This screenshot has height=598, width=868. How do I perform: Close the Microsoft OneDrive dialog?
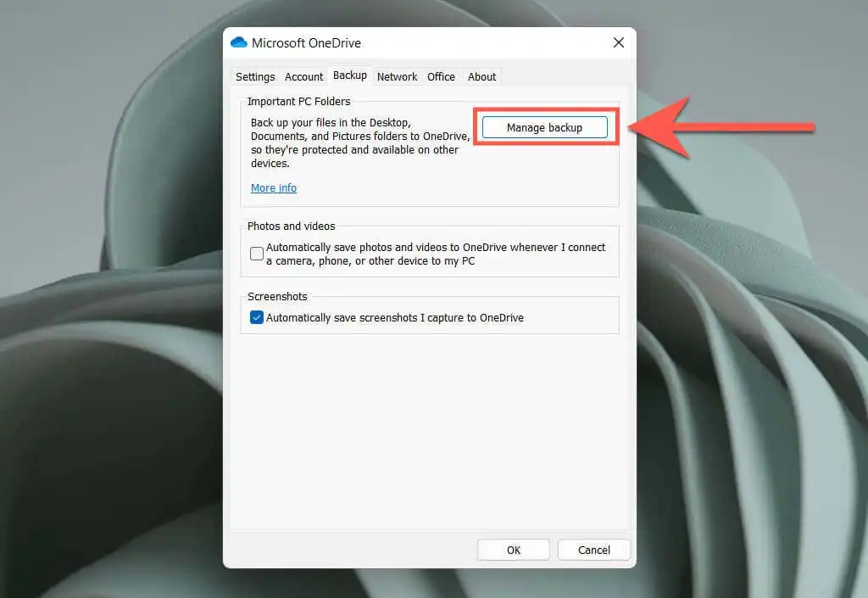coord(618,42)
